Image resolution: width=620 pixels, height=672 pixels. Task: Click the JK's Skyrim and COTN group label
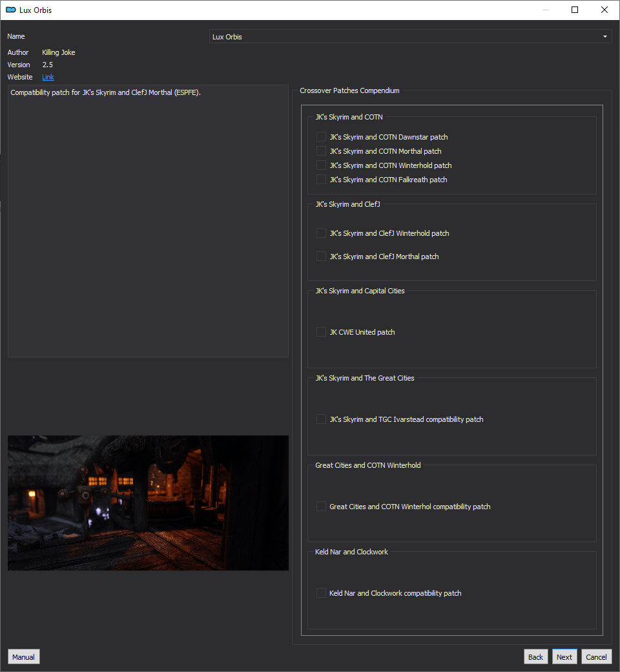[349, 117]
